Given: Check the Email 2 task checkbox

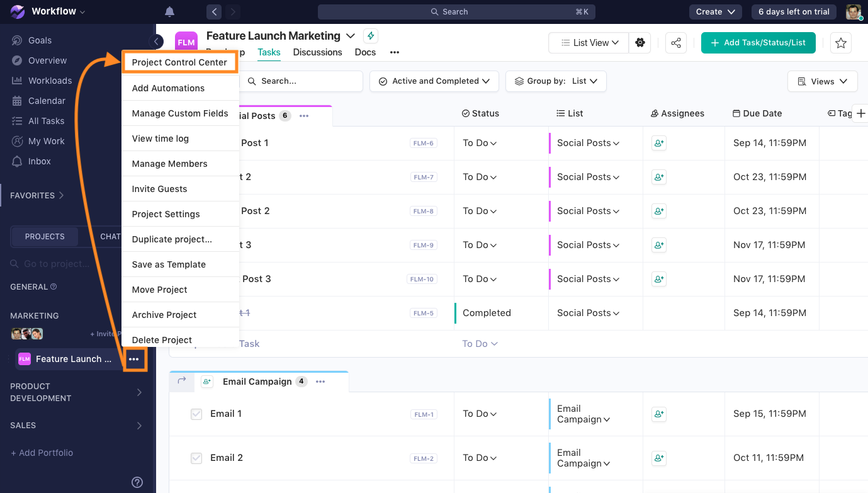Looking at the screenshot, I should coord(196,458).
